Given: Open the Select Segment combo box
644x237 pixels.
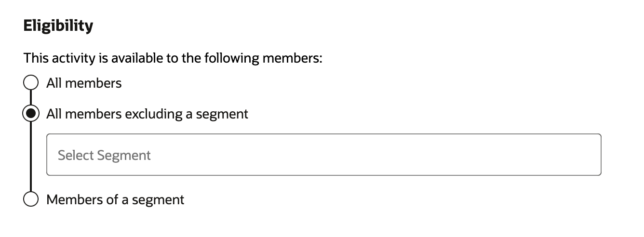Looking at the screenshot, I should click(x=323, y=155).
